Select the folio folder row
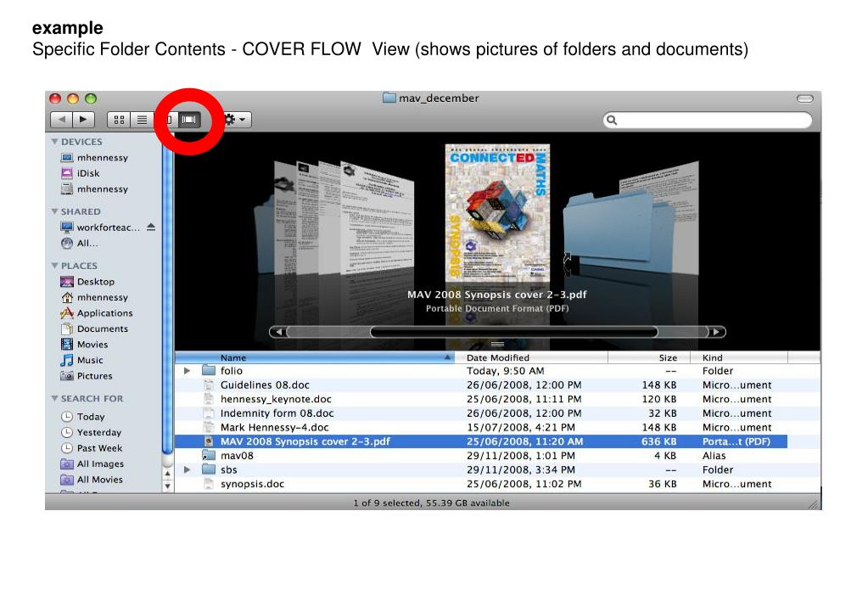This screenshot has height=601, width=868. [x=497, y=371]
